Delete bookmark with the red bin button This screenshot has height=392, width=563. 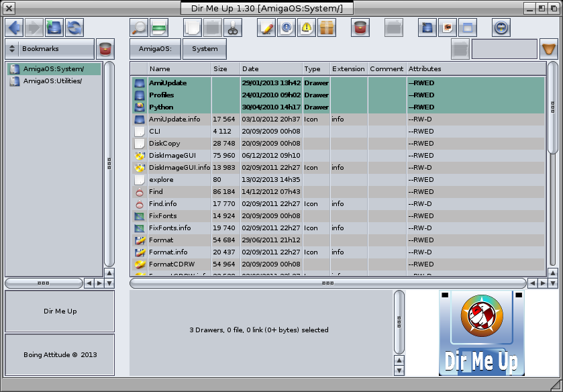pos(105,49)
